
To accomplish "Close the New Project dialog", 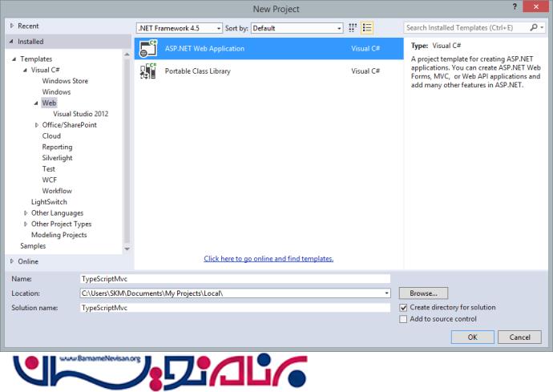I will [x=535, y=6].
